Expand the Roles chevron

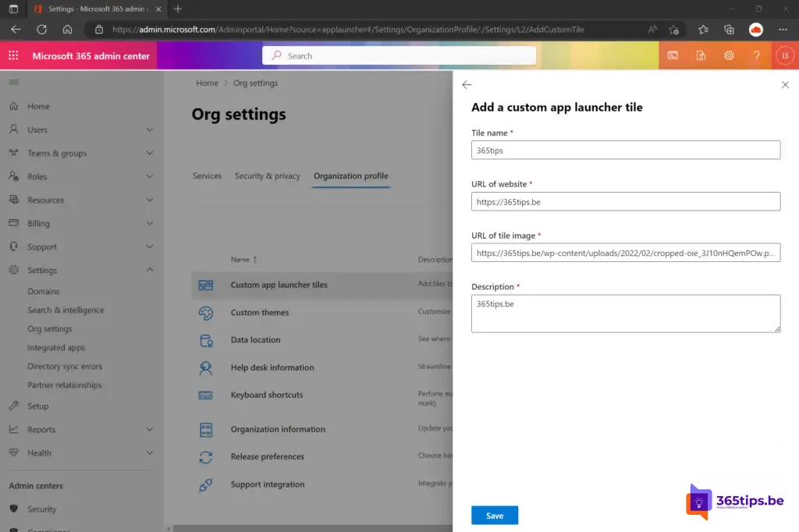149,176
